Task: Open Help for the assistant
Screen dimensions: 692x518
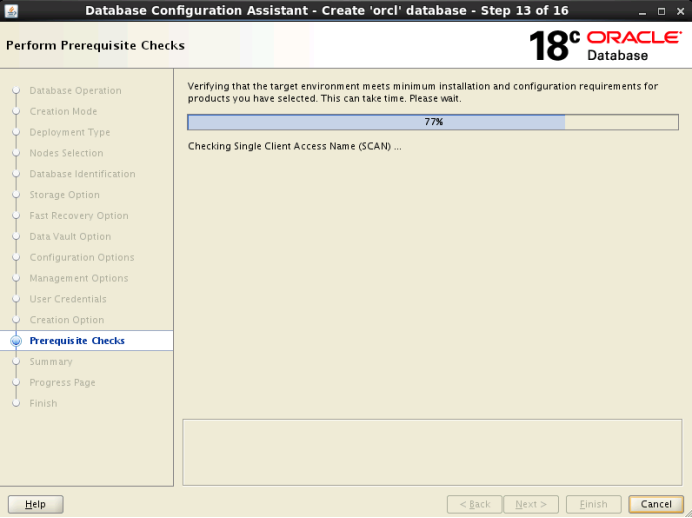Action: pos(36,504)
